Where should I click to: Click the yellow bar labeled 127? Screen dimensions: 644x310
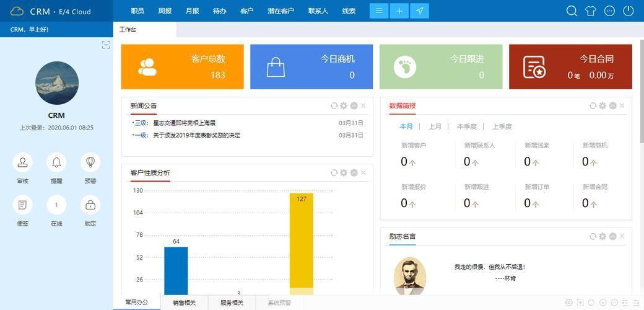coord(302,244)
